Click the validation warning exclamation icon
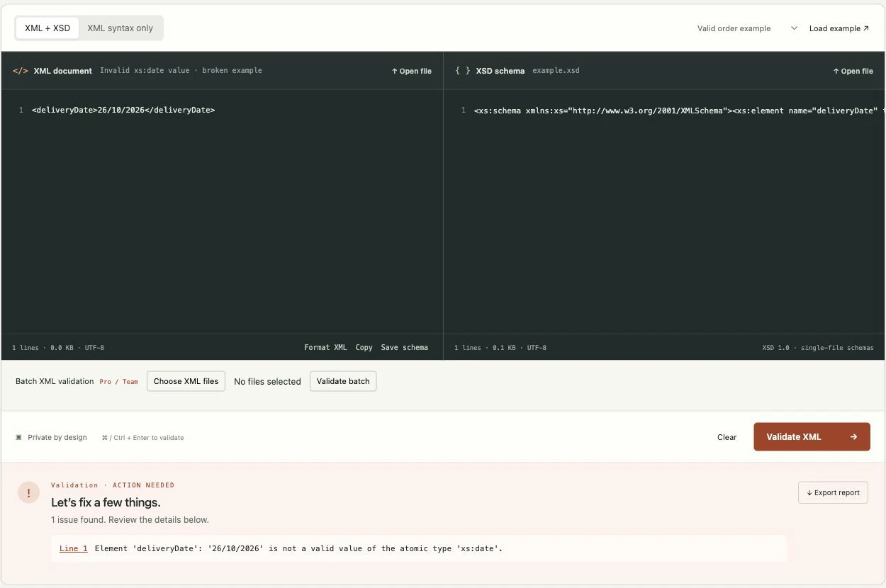This screenshot has width=886, height=588. pyautogui.click(x=28, y=493)
